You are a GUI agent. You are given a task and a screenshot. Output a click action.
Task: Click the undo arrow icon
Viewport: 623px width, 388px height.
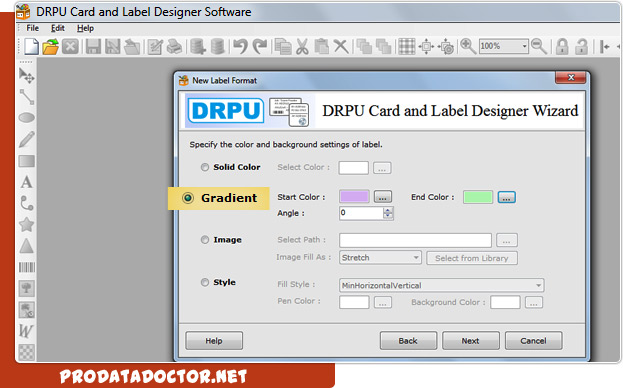coord(240,46)
